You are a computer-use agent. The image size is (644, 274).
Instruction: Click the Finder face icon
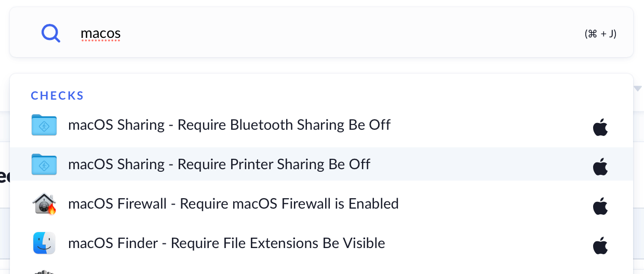44,243
